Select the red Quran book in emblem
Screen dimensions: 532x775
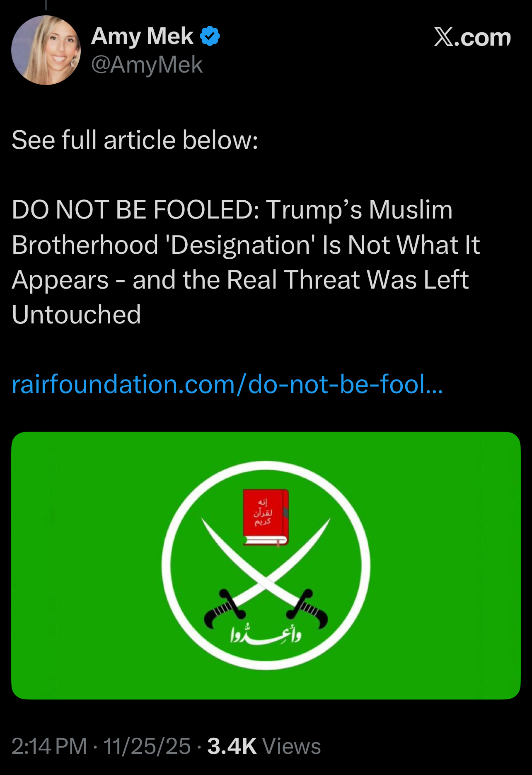click(x=266, y=517)
